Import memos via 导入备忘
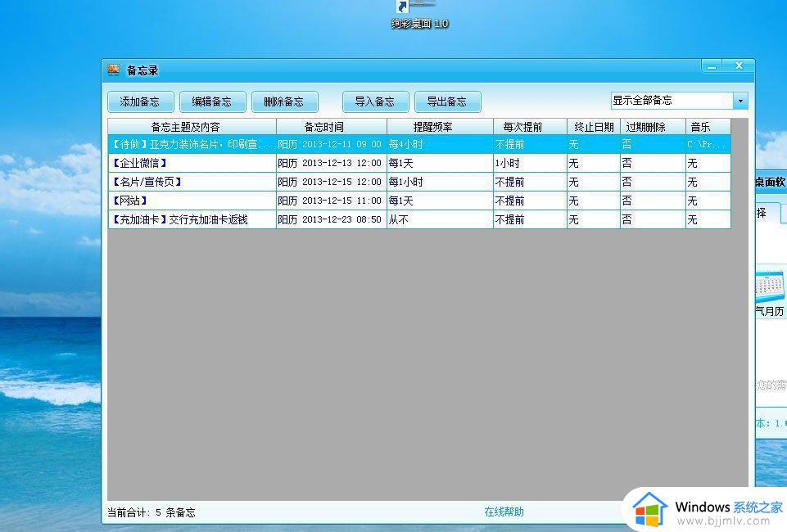This screenshot has width=787, height=532. pos(375,101)
